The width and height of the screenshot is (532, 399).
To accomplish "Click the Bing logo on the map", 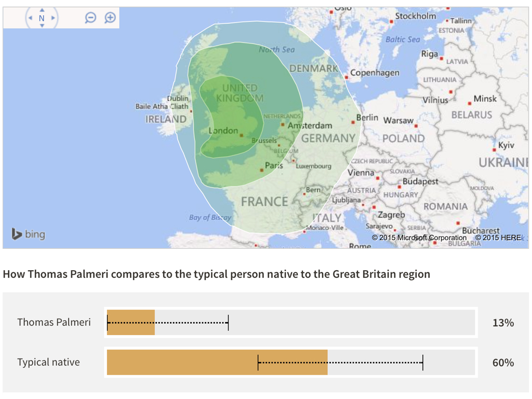I will tap(29, 234).
